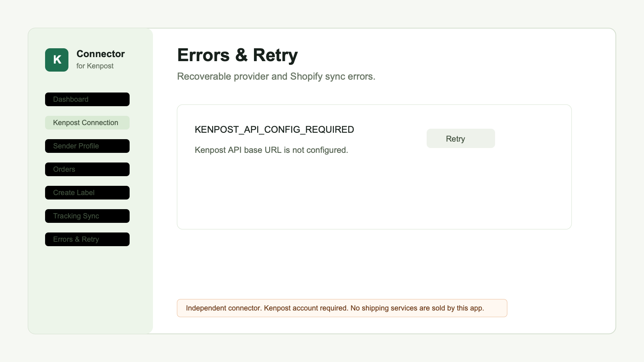This screenshot has width=644, height=362.
Task: Click the KENPOST_API_CONFIG_REQUIRED error code
Action: click(x=275, y=130)
